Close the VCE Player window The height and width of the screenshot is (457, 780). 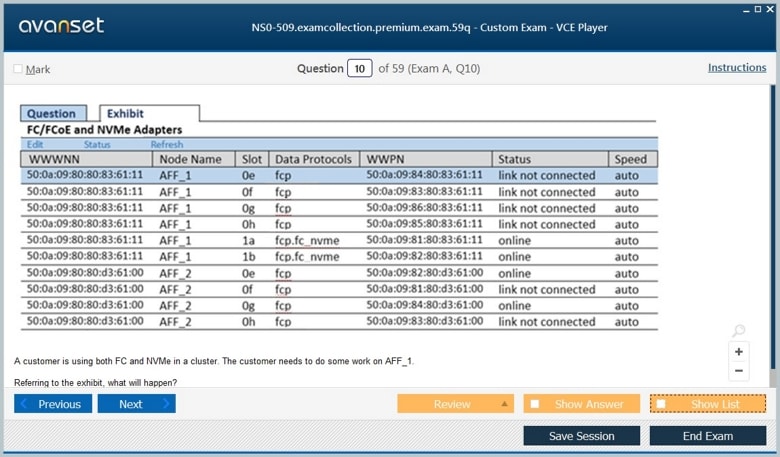[x=770, y=9]
